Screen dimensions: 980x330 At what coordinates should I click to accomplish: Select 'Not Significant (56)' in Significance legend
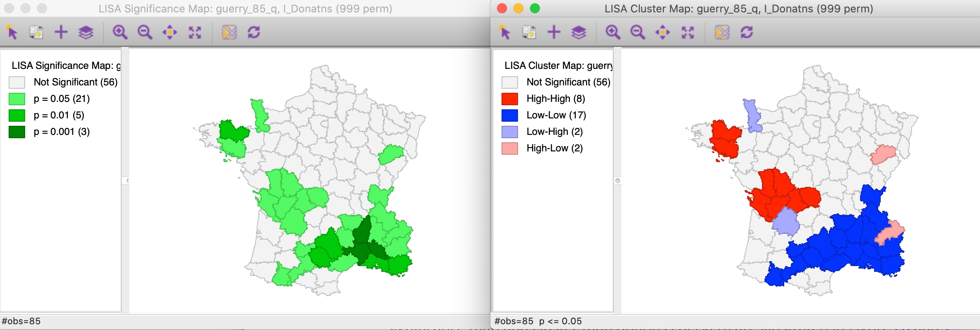tap(76, 82)
